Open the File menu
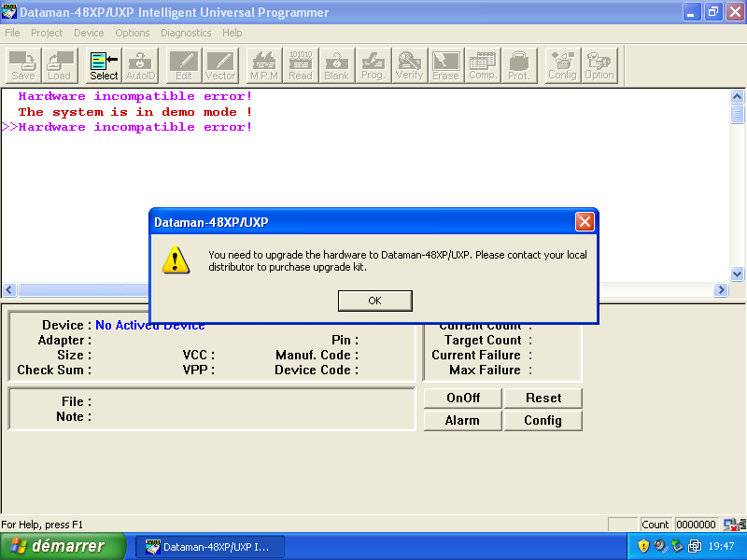This screenshot has width=747, height=560. (x=12, y=33)
